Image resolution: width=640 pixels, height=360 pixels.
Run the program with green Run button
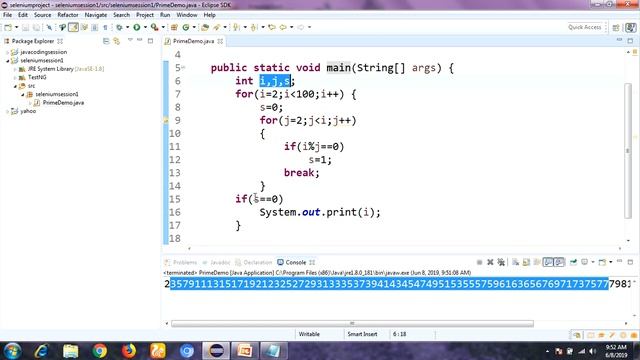(x=137, y=27)
